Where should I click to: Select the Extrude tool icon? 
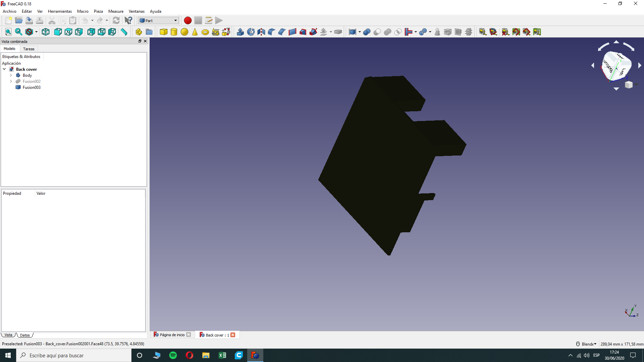click(x=240, y=32)
